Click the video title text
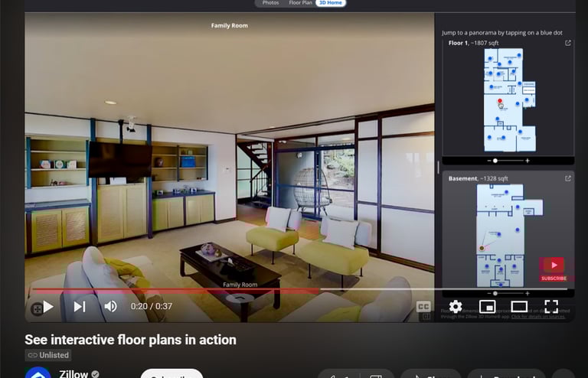 pyautogui.click(x=130, y=340)
